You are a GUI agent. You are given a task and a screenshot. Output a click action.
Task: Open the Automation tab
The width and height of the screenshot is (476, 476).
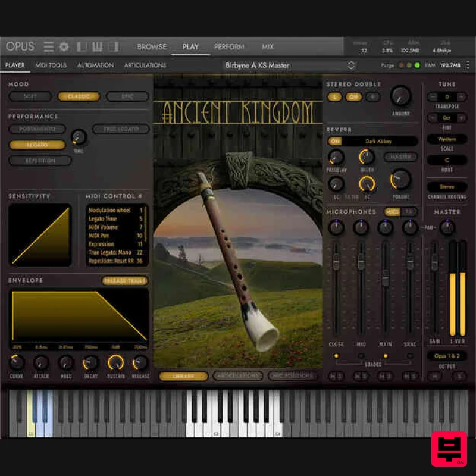[x=95, y=65]
